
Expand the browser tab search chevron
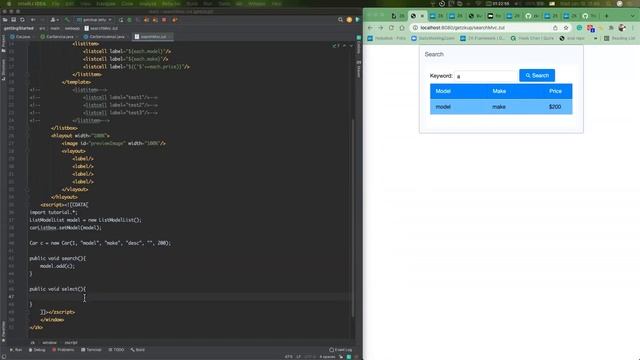tap(633, 16)
